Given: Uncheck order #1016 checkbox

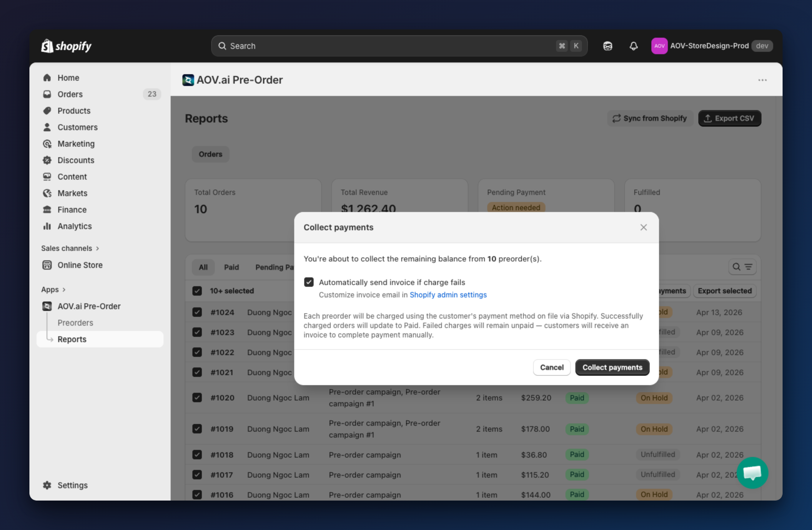Looking at the screenshot, I should click(x=197, y=495).
